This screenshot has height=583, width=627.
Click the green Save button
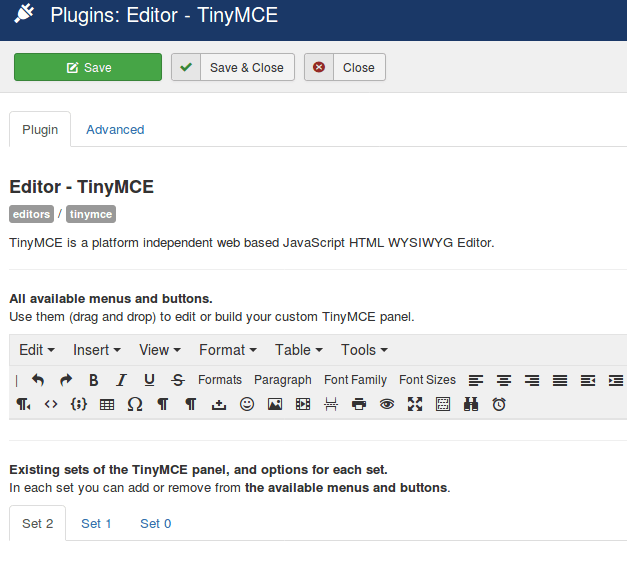pos(88,67)
